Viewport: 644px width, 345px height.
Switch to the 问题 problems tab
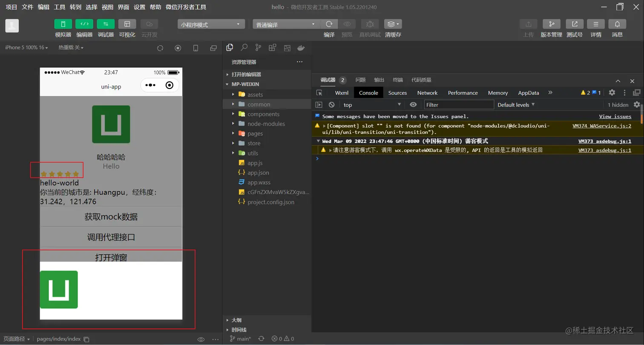point(360,80)
